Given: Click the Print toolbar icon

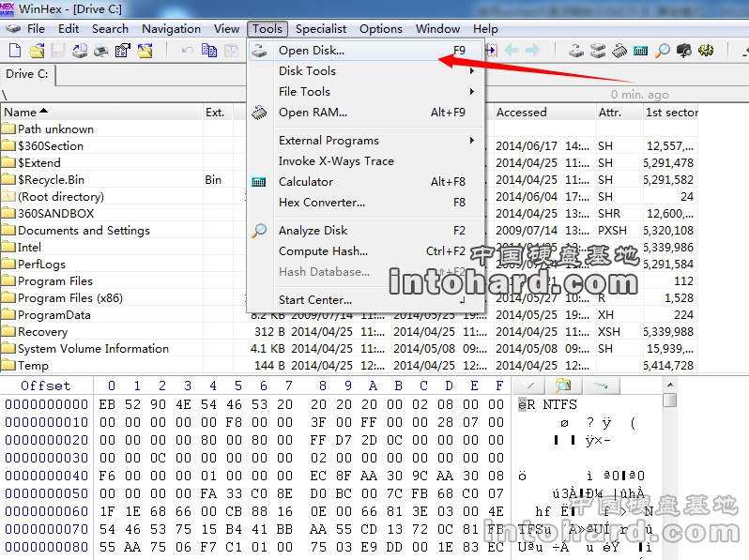Looking at the screenshot, I should pos(100,50).
